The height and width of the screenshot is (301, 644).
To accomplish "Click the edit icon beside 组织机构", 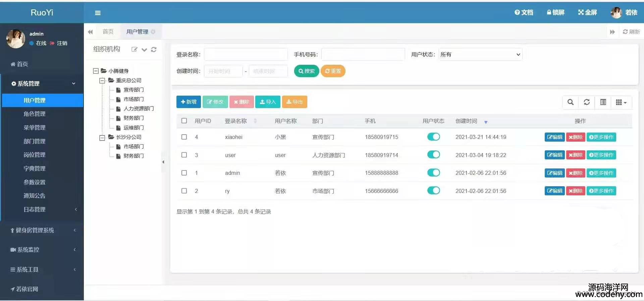I will point(134,49).
